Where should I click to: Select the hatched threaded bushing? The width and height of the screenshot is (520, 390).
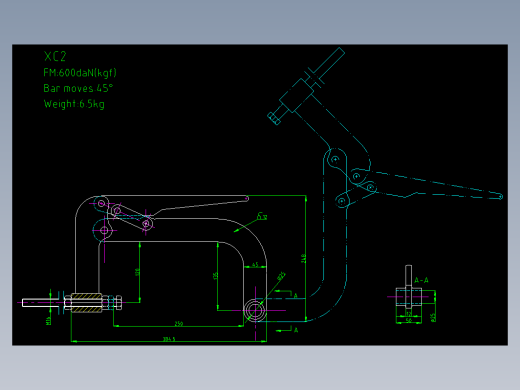coord(86,303)
